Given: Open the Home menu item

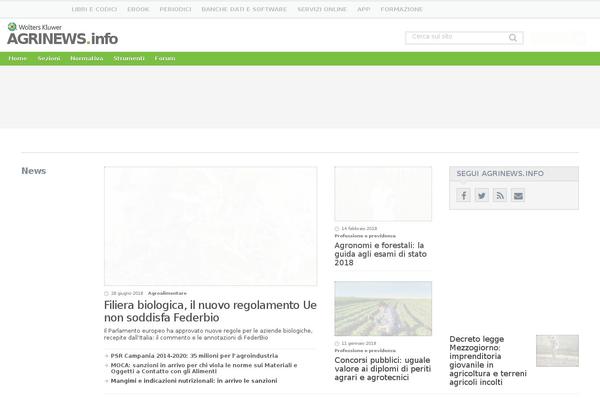Looking at the screenshot, I should (x=18, y=59).
